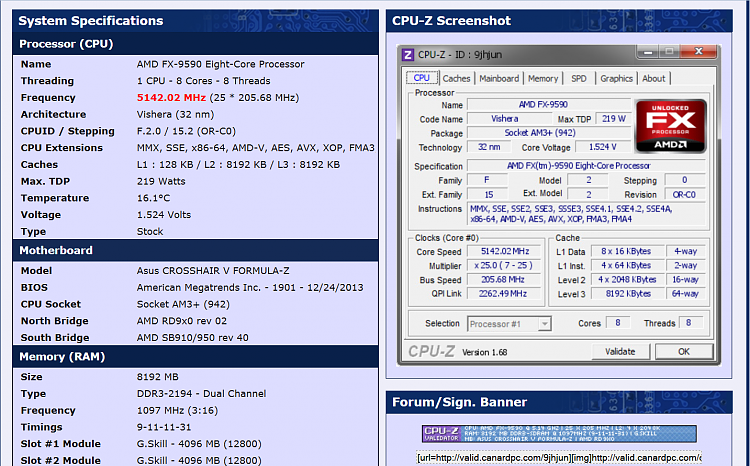750x466 pixels.
Task: Click the 1097 MHz (3:16) memory frequency
Action: coord(177,411)
